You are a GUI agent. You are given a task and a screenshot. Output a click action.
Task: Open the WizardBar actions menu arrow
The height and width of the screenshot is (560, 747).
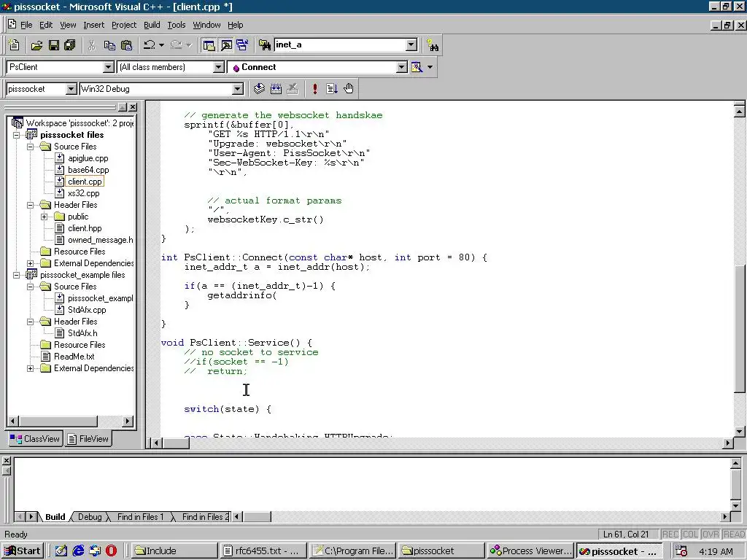coord(430,67)
